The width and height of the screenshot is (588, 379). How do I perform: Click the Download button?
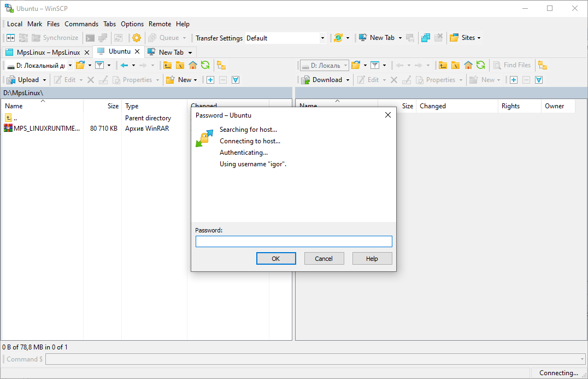[x=322, y=80]
